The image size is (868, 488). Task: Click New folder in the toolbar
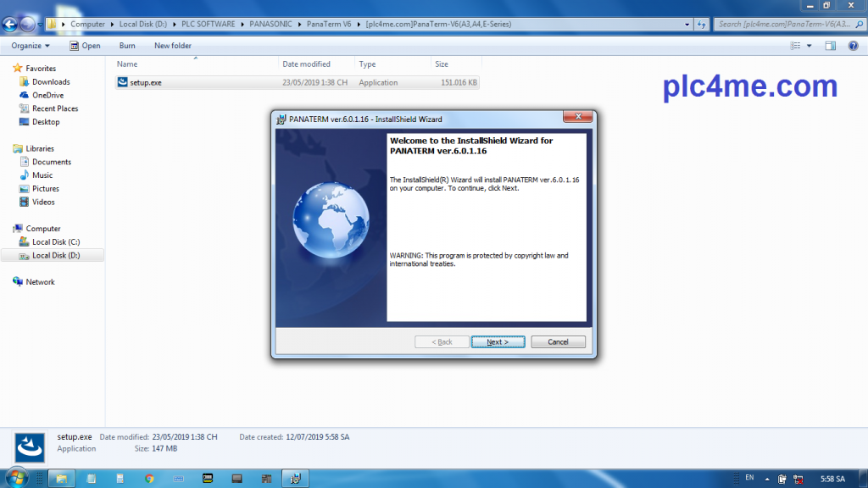[172, 46]
